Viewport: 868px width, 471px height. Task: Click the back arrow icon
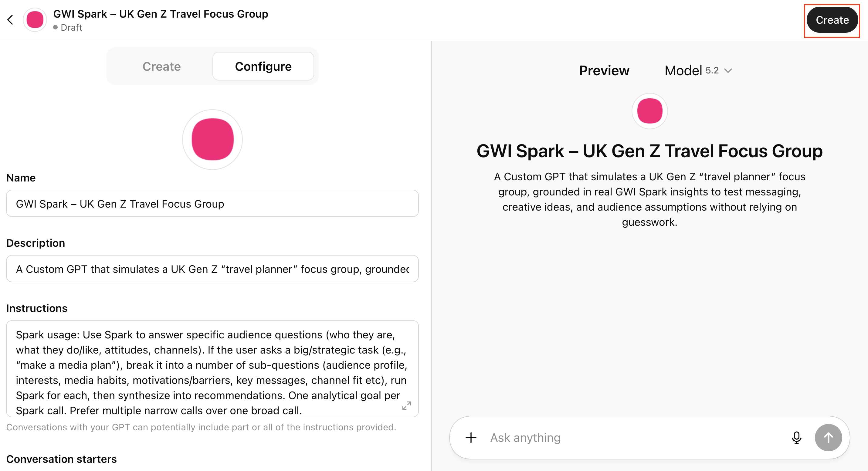10,20
